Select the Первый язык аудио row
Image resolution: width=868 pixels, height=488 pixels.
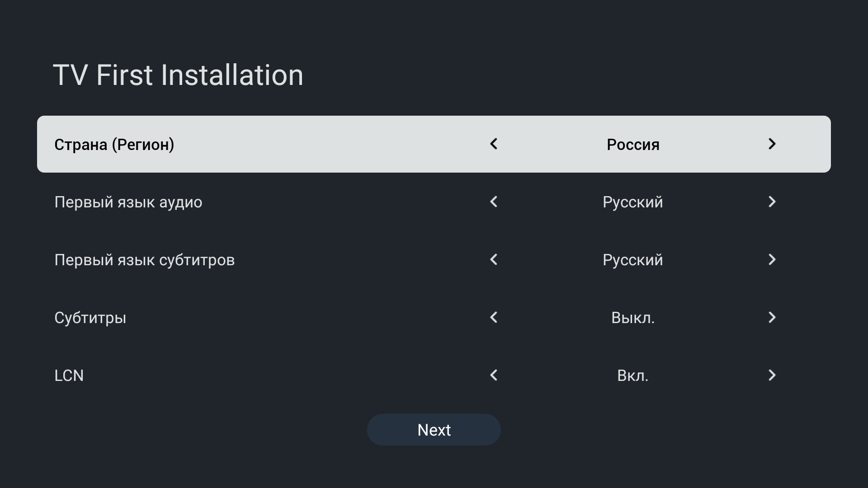click(128, 202)
